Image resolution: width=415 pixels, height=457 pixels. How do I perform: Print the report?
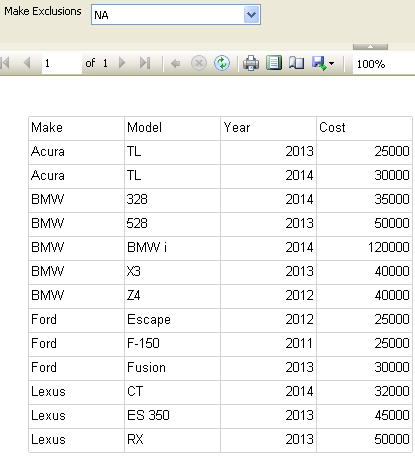251,63
